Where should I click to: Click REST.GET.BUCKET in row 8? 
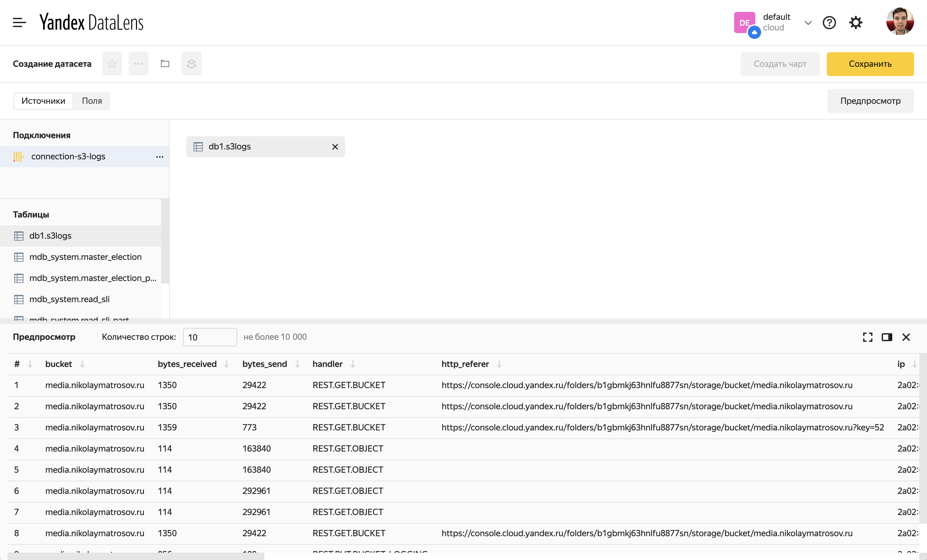(x=349, y=533)
